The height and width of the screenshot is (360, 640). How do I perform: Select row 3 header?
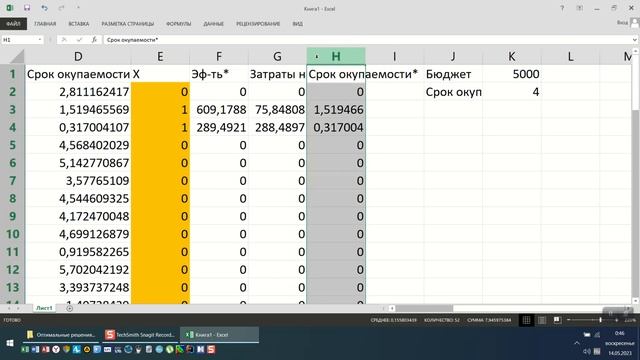12,109
